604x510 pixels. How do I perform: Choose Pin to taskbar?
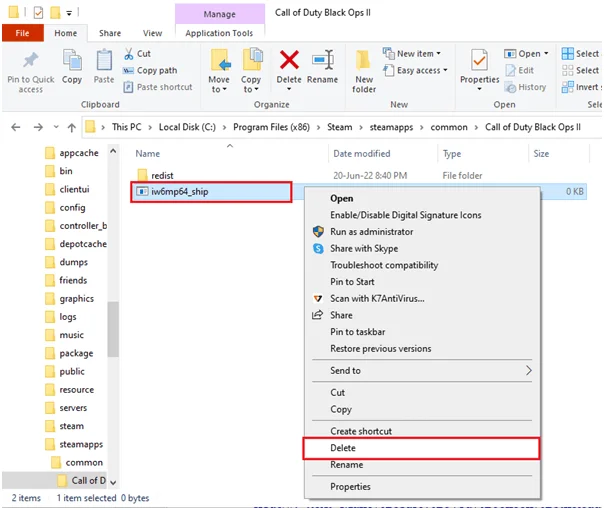[421, 332]
